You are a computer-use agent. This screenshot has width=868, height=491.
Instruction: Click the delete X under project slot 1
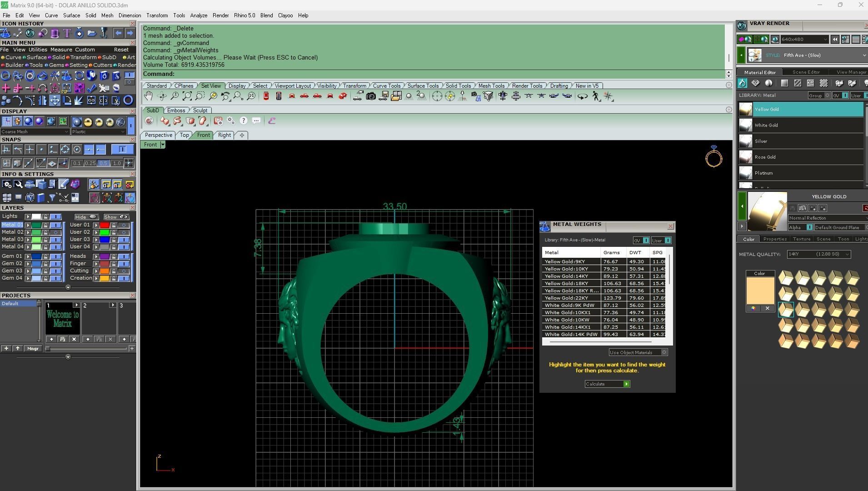74,339
